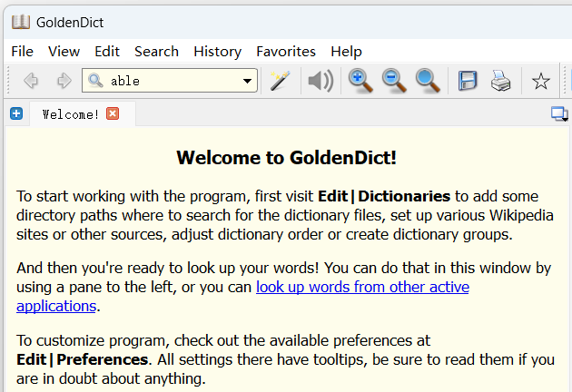Reset zoom with the normal size magnifier
The height and width of the screenshot is (392, 572).
pyautogui.click(x=428, y=82)
